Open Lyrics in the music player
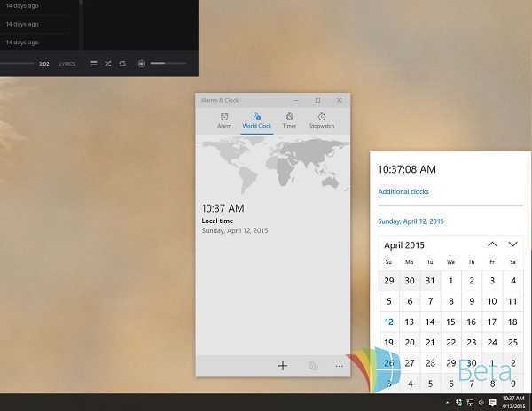 pos(66,64)
